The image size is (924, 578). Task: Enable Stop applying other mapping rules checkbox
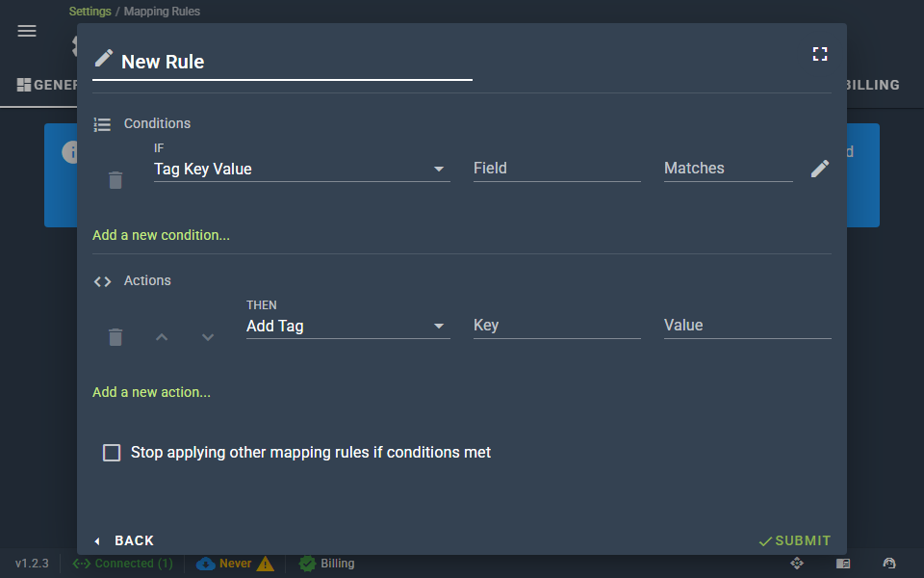[112, 453]
